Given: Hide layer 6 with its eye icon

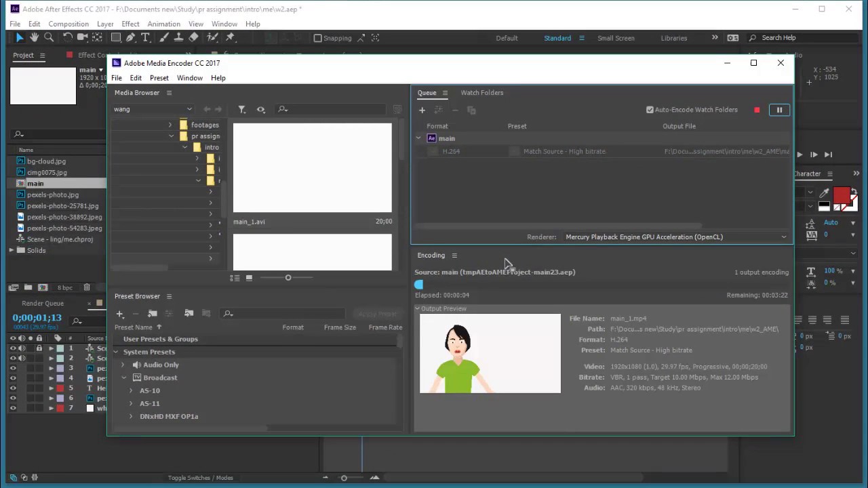Looking at the screenshot, I should click(x=13, y=398).
